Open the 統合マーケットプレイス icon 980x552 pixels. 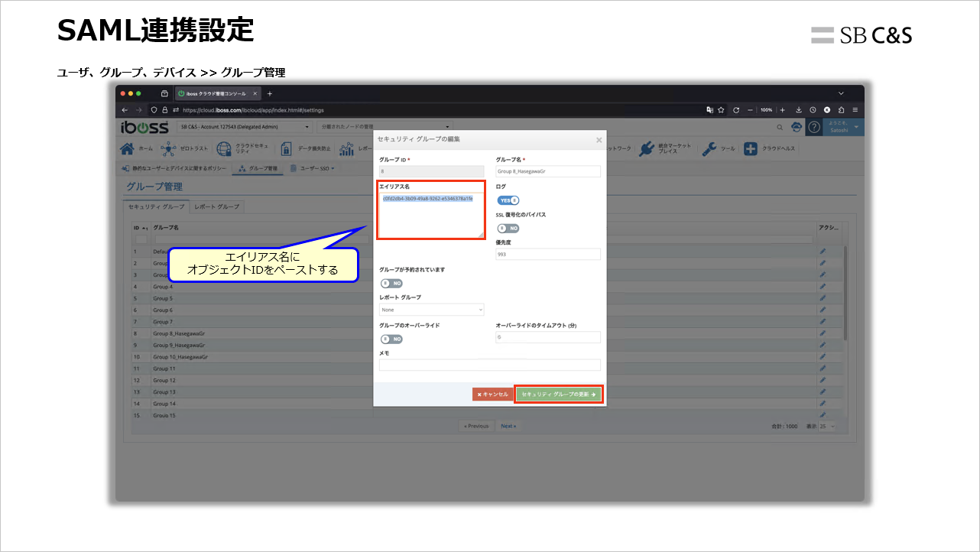pos(647,148)
